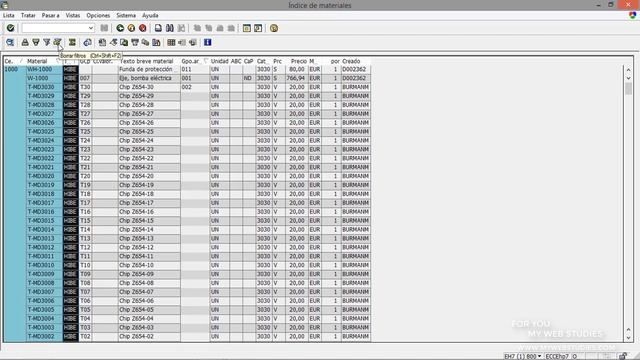This screenshot has width=640, height=360.
Task: Open the command field dropdown
Action: [91, 28]
